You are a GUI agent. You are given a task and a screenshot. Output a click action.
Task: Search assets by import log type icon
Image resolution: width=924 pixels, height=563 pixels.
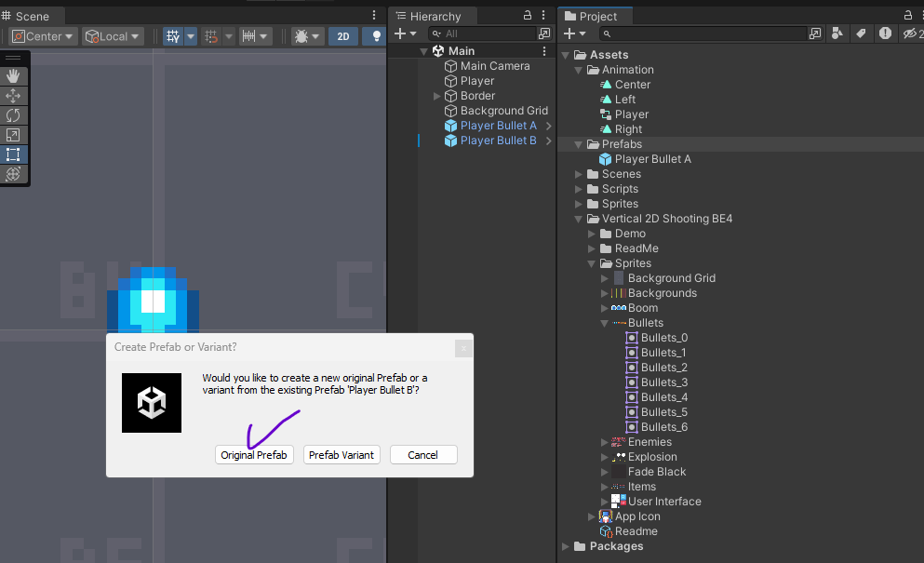(885, 34)
